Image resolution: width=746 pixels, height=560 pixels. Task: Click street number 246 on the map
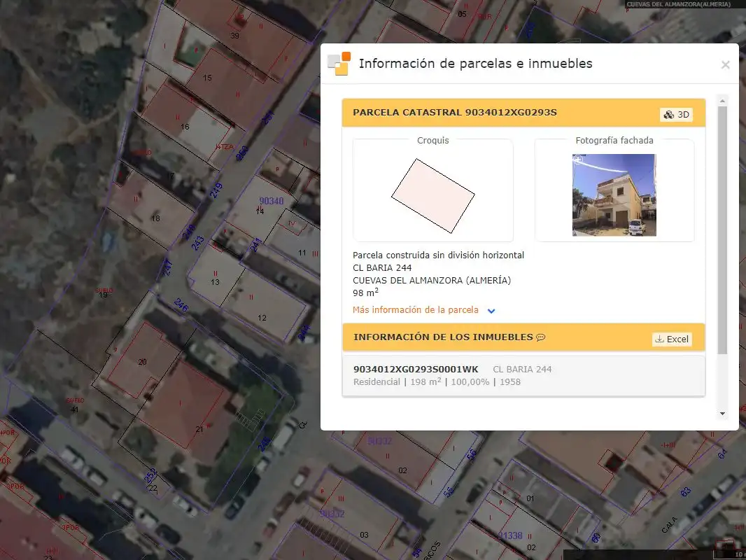pyautogui.click(x=181, y=304)
